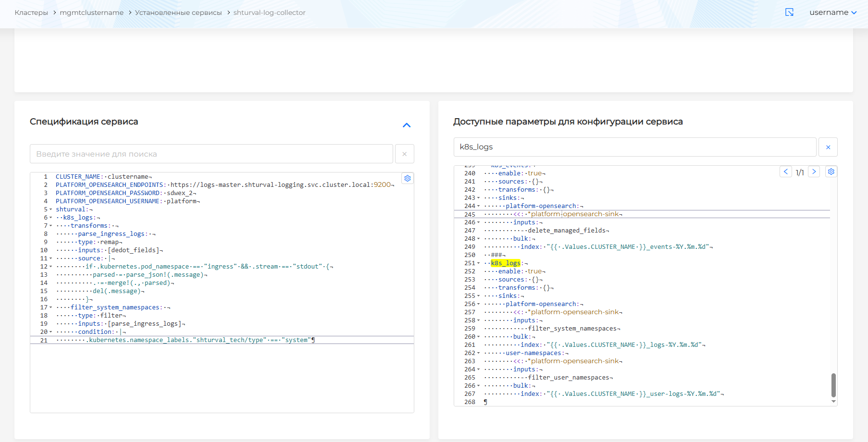Click the external link icon in the top bar

coord(789,12)
